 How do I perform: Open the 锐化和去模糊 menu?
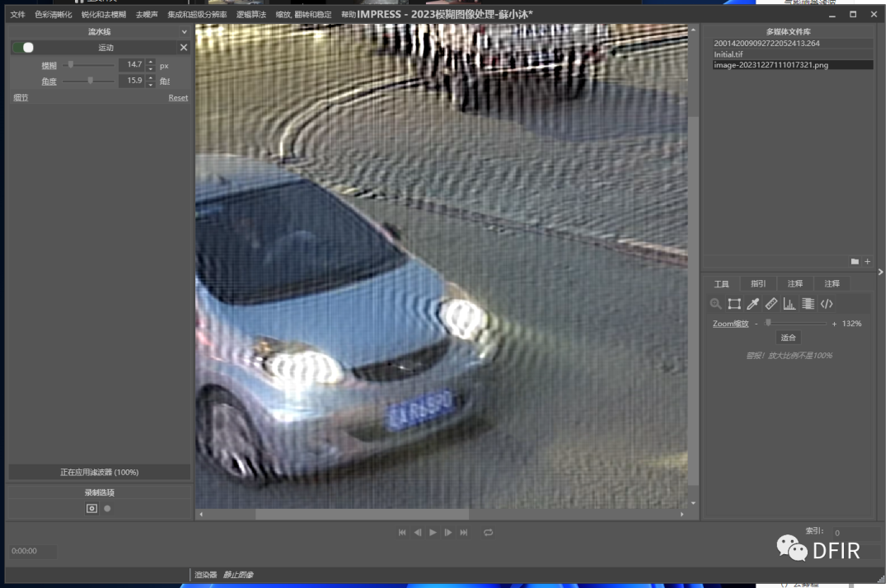(x=104, y=15)
